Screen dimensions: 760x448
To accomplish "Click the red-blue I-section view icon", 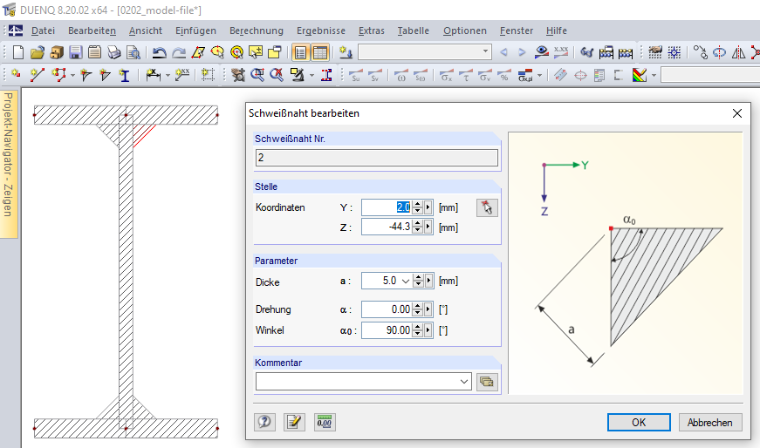I will [327, 75].
